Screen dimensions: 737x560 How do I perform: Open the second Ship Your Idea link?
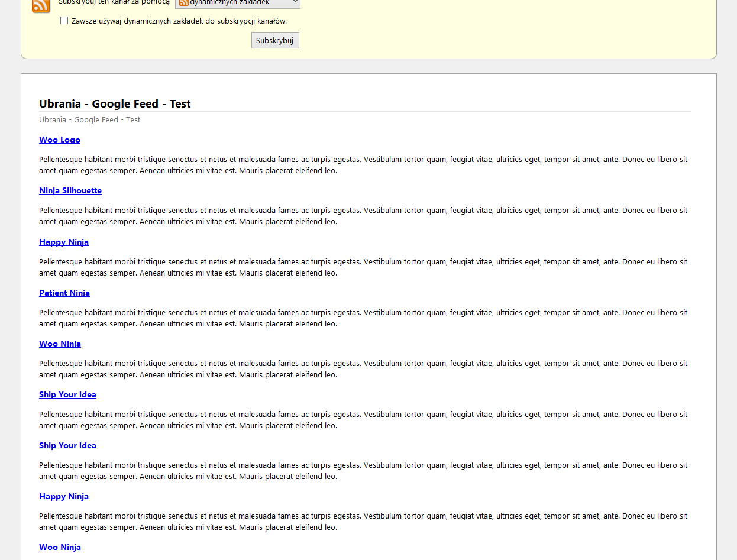pyautogui.click(x=67, y=445)
